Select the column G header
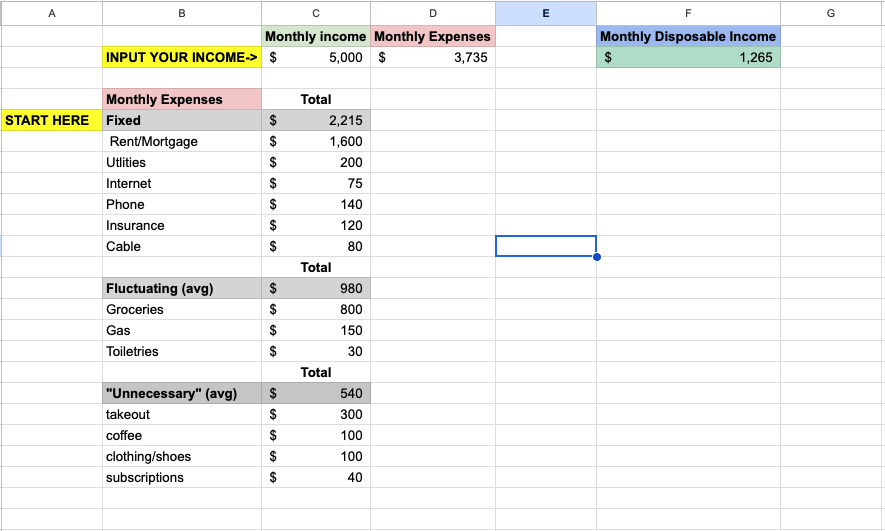The image size is (885, 531). pyautogui.click(x=831, y=13)
